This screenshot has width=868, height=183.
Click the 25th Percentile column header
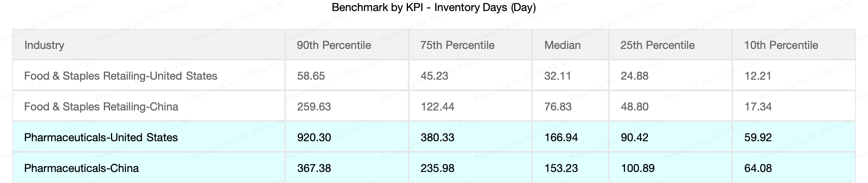(658, 45)
